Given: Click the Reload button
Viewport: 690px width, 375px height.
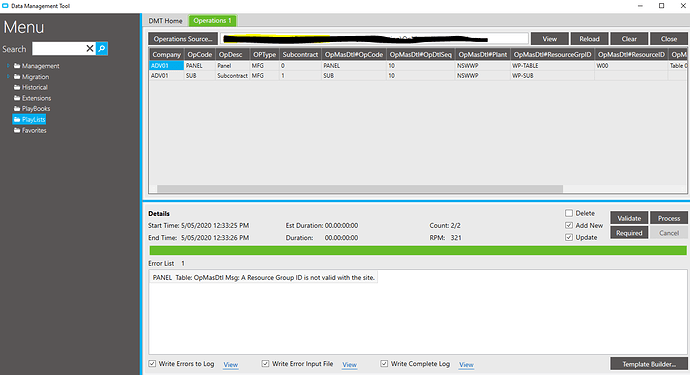Looking at the screenshot, I should pos(590,39).
